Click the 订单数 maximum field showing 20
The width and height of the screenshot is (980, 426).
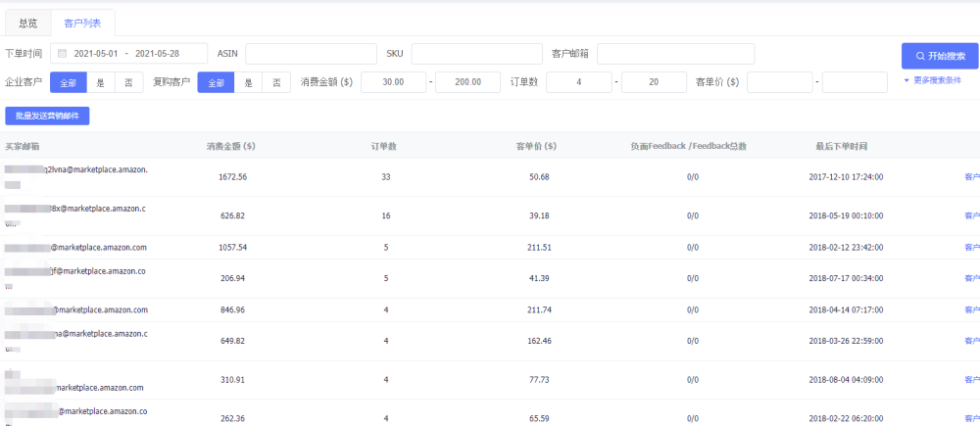click(654, 83)
